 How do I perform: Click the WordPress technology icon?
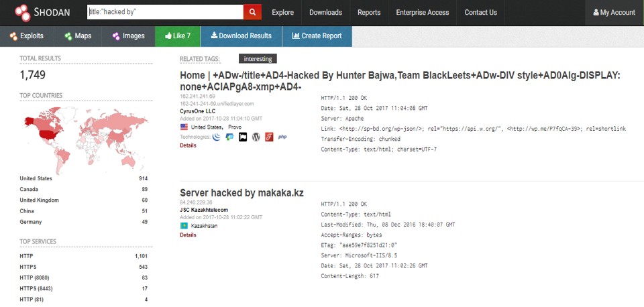(256, 137)
